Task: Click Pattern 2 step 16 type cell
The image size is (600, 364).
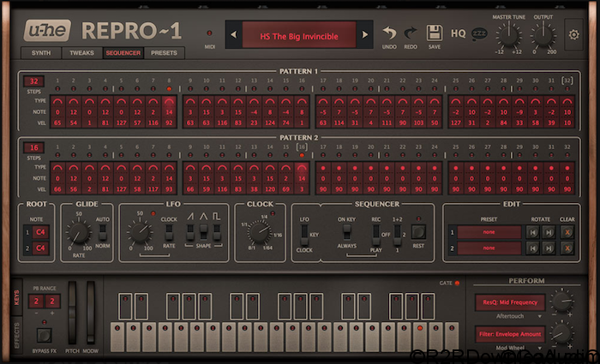Action: coord(302,168)
